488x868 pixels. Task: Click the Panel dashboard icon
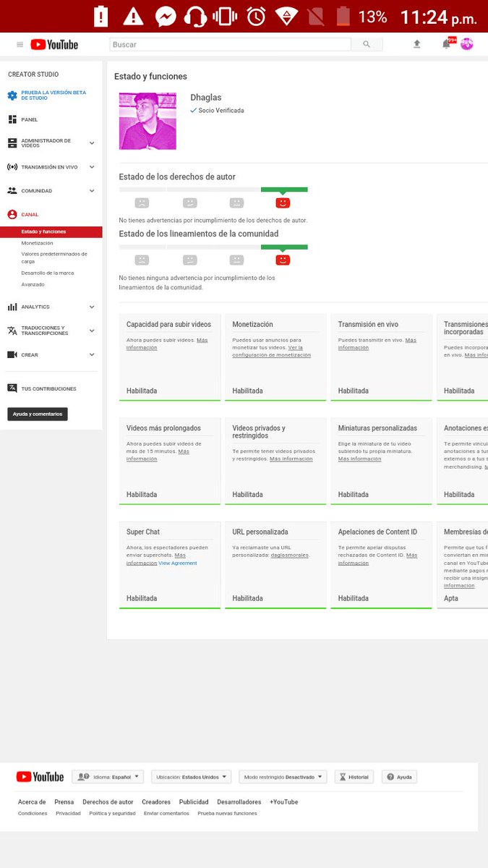(12, 119)
